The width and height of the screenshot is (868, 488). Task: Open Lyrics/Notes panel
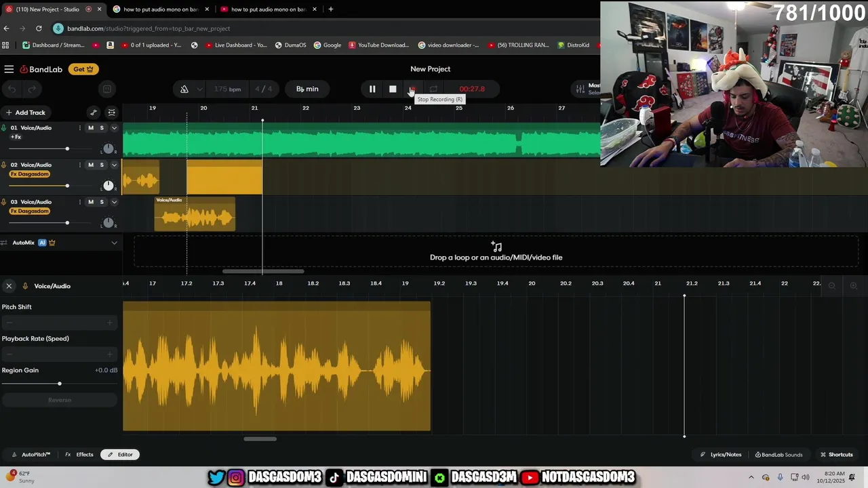click(x=721, y=455)
